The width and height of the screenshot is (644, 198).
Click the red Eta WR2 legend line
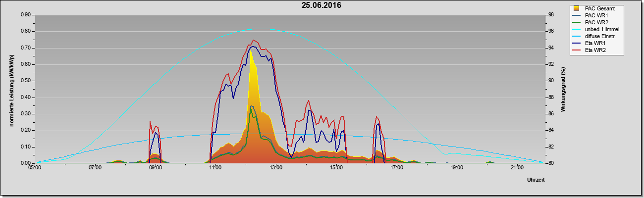coord(577,50)
